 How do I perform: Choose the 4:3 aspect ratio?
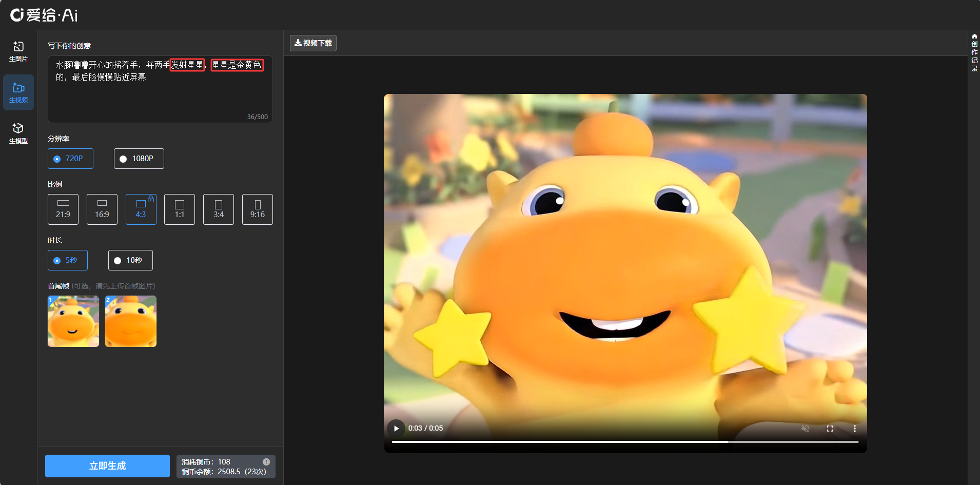pyautogui.click(x=141, y=209)
